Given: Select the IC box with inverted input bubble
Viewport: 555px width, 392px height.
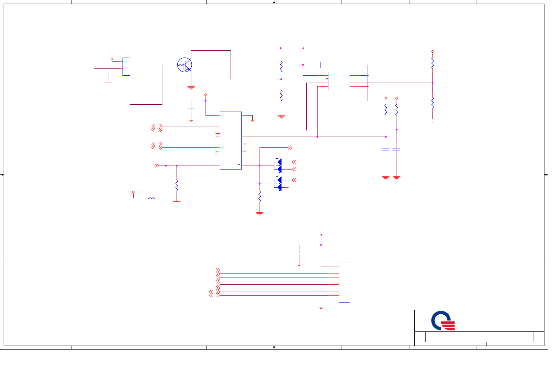Looking at the screenshot, I should (339, 81).
